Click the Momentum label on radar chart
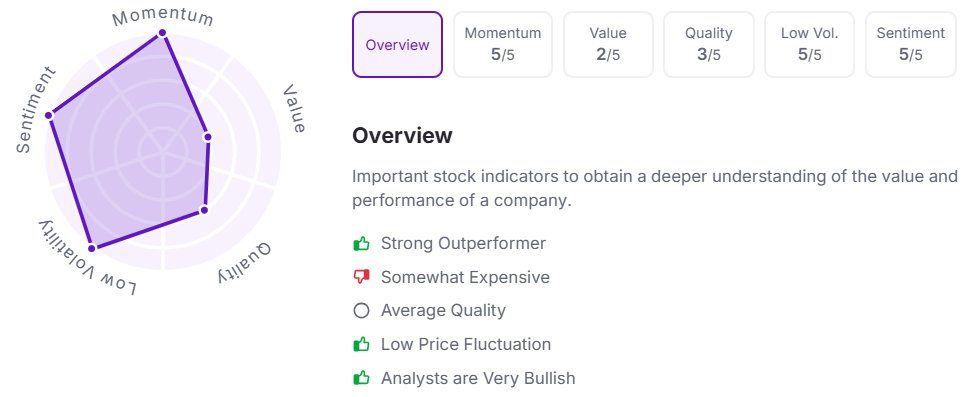This screenshot has width=970, height=397. (x=163, y=17)
